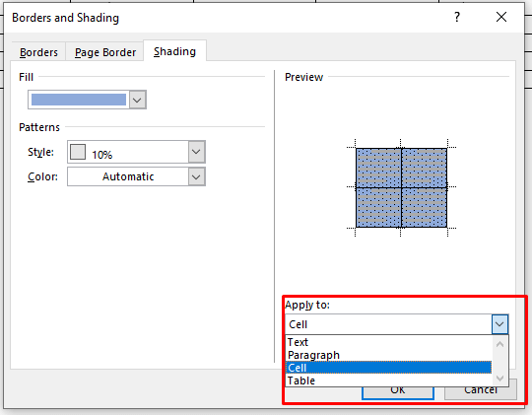
Task: Click the list scroll up arrow
Action: (x=499, y=344)
